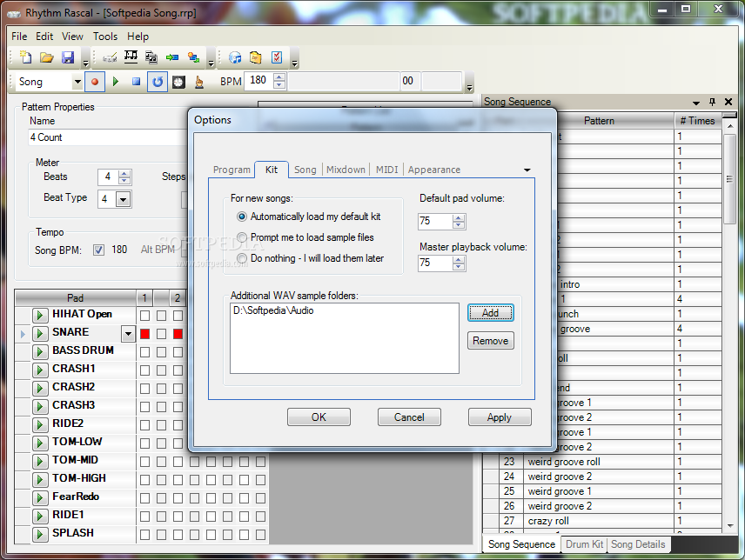745x560 pixels.
Task: Open the Tools menu
Action: tap(105, 37)
